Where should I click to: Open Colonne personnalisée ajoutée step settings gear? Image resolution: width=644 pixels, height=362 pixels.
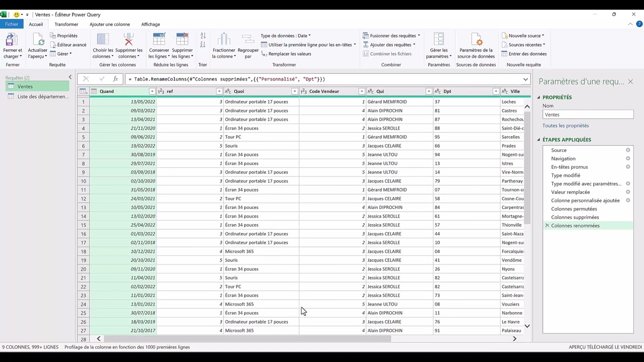[x=628, y=201]
